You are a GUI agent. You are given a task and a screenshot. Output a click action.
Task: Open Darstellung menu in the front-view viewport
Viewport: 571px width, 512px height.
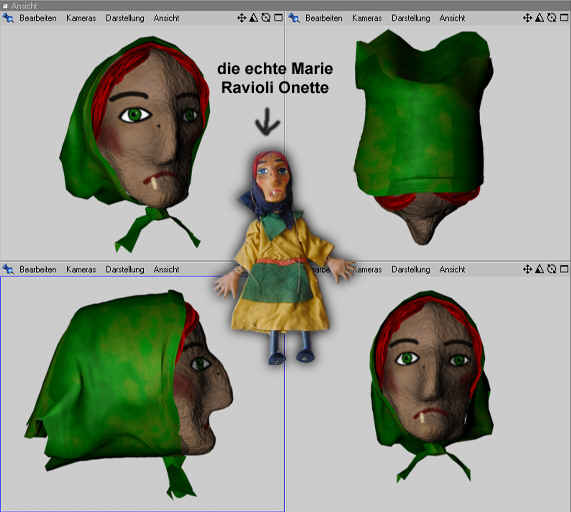[411, 269]
